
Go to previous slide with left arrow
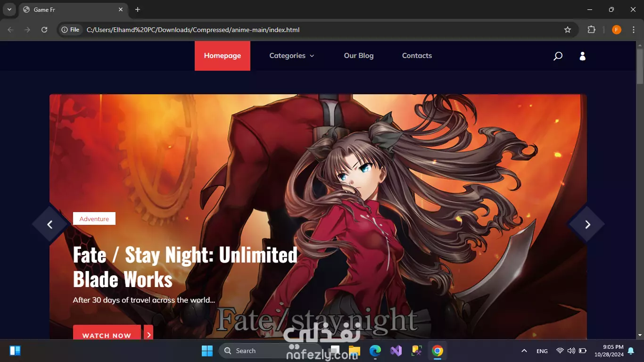click(50, 224)
